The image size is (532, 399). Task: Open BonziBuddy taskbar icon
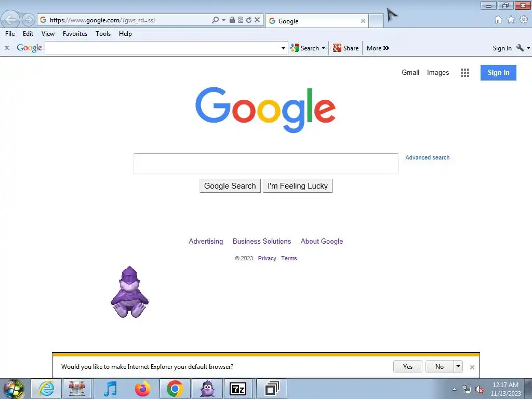coord(207,389)
